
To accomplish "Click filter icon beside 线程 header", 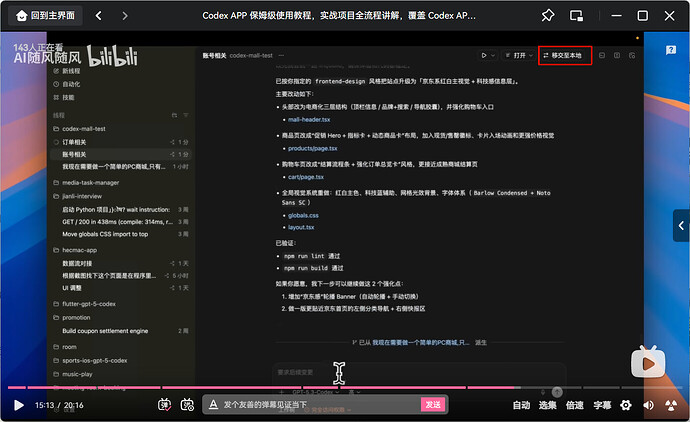I will pyautogui.click(x=186, y=115).
